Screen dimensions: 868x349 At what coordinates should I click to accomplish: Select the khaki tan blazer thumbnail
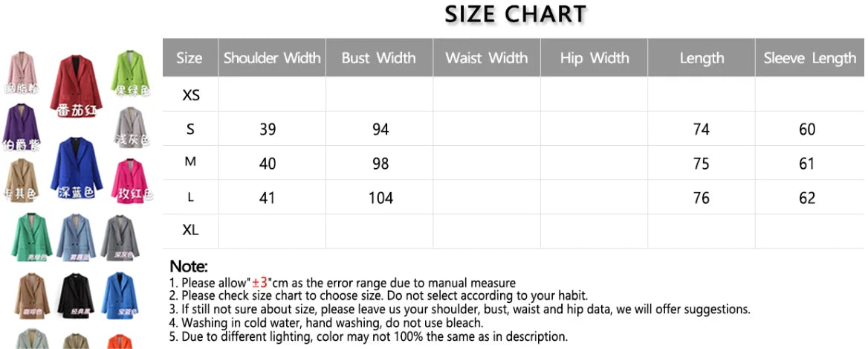tap(20, 179)
